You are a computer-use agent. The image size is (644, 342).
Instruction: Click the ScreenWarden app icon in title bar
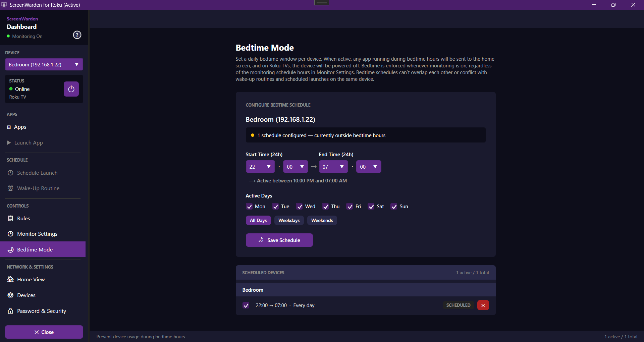pyautogui.click(x=4, y=5)
